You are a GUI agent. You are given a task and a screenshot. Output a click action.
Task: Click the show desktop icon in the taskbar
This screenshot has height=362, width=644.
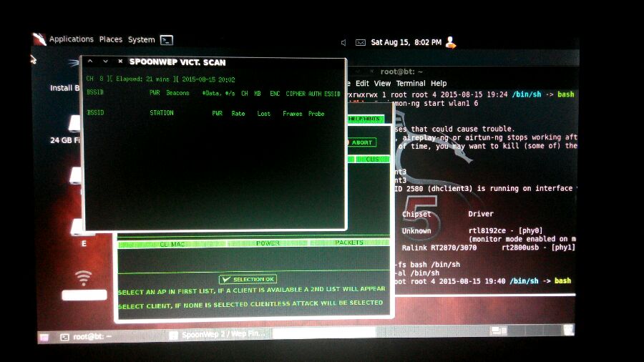tap(44, 338)
